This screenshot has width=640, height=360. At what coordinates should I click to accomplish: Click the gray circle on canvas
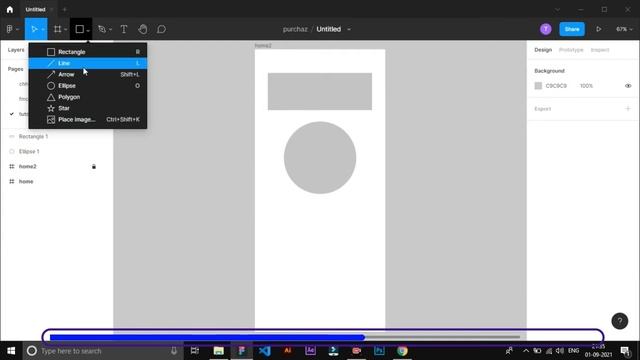tap(320, 158)
